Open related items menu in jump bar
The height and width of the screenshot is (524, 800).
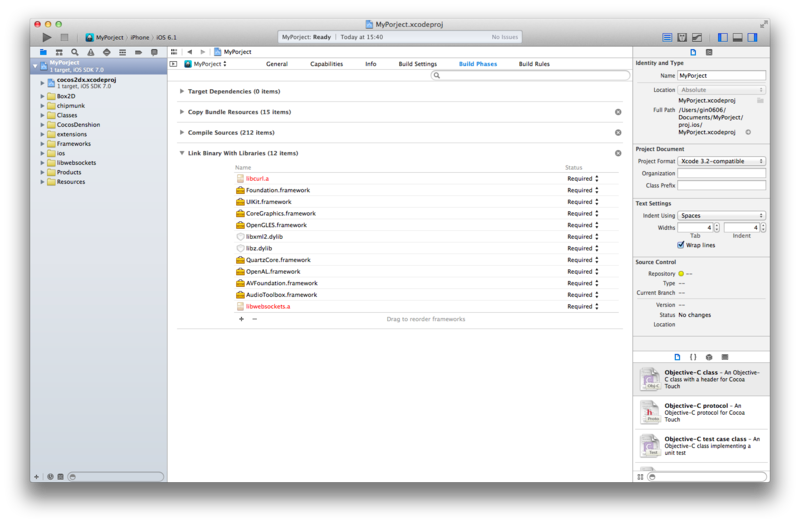(174, 52)
